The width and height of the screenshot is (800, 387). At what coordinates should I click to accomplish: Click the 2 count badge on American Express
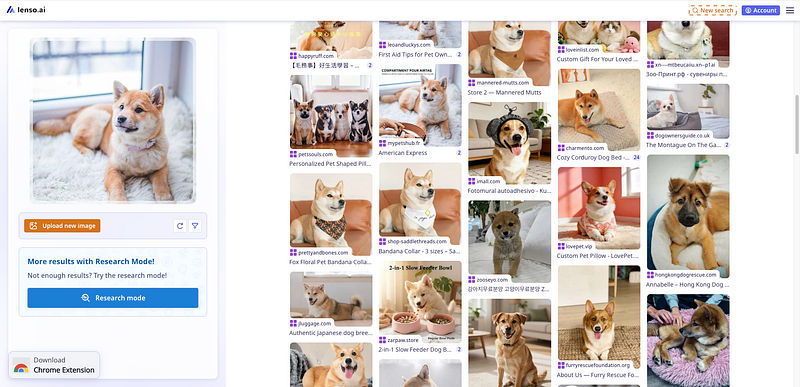tap(459, 153)
